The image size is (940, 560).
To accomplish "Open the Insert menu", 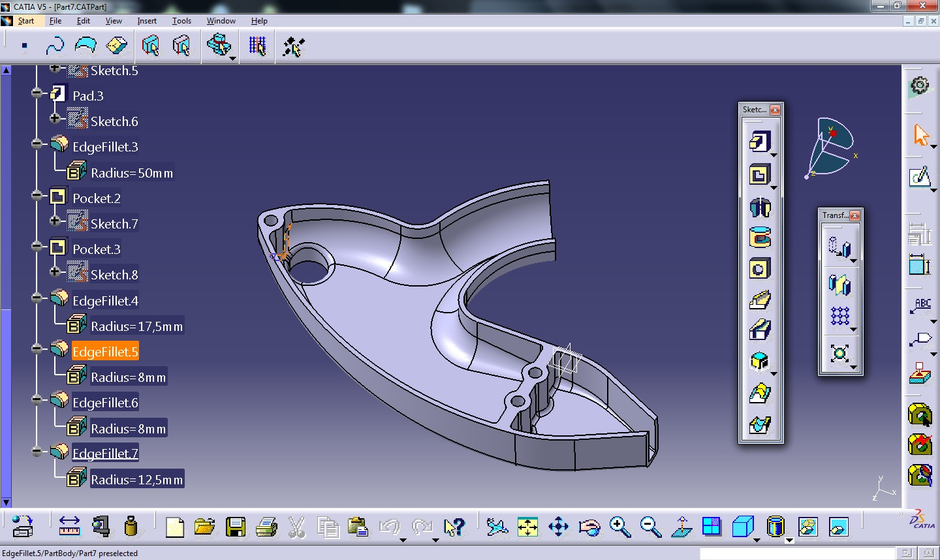I will point(147,21).
